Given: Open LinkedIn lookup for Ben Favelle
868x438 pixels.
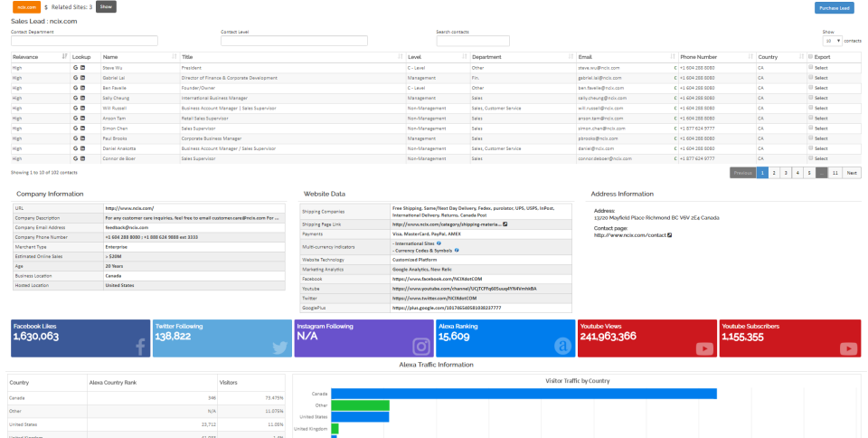Looking at the screenshot, I should pyautogui.click(x=82, y=88).
